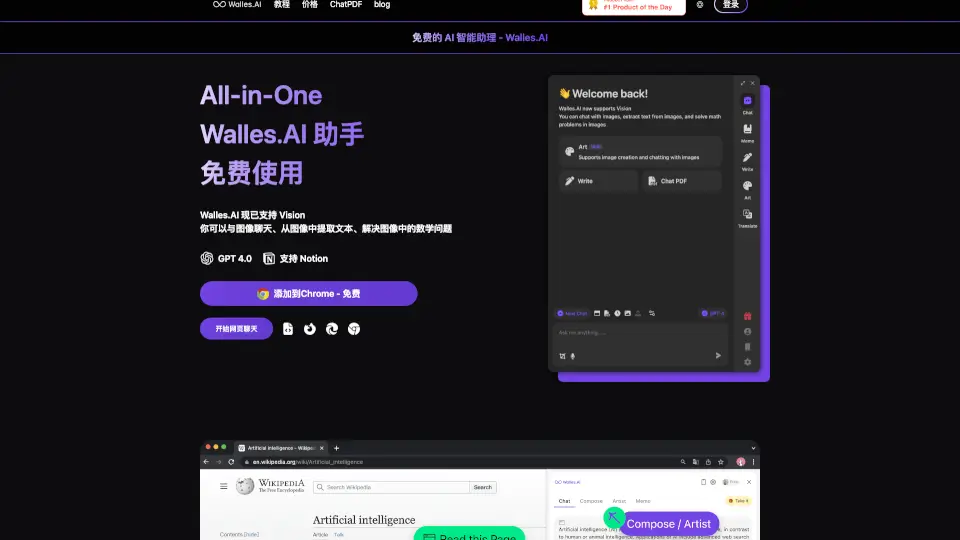Image resolution: width=960 pixels, height=540 pixels.
Task: Open the GPT-4 model selector
Action: tap(713, 313)
